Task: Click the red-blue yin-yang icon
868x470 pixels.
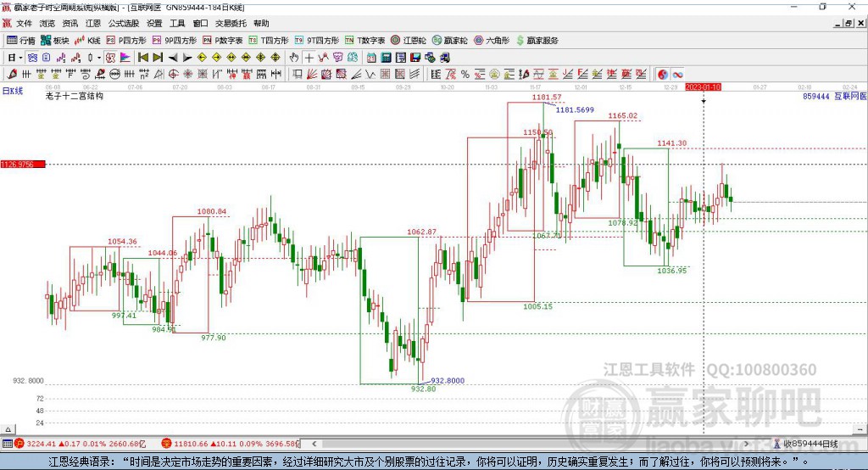Action: [x=663, y=75]
